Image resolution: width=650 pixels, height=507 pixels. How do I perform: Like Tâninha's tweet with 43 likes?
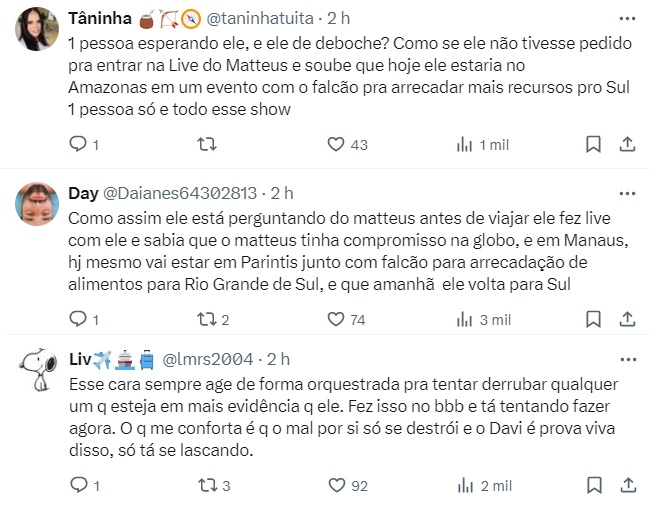point(336,145)
